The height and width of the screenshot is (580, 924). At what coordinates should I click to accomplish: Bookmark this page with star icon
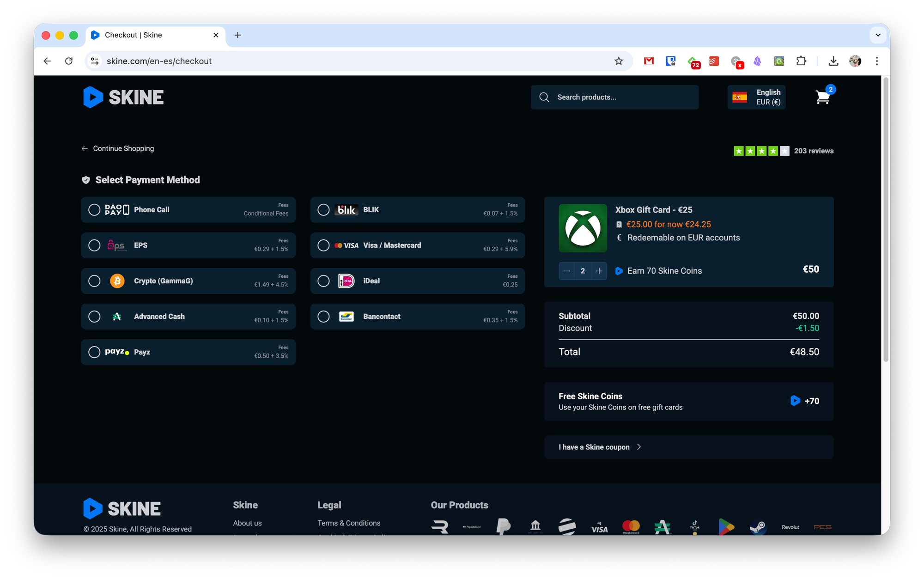(x=619, y=61)
